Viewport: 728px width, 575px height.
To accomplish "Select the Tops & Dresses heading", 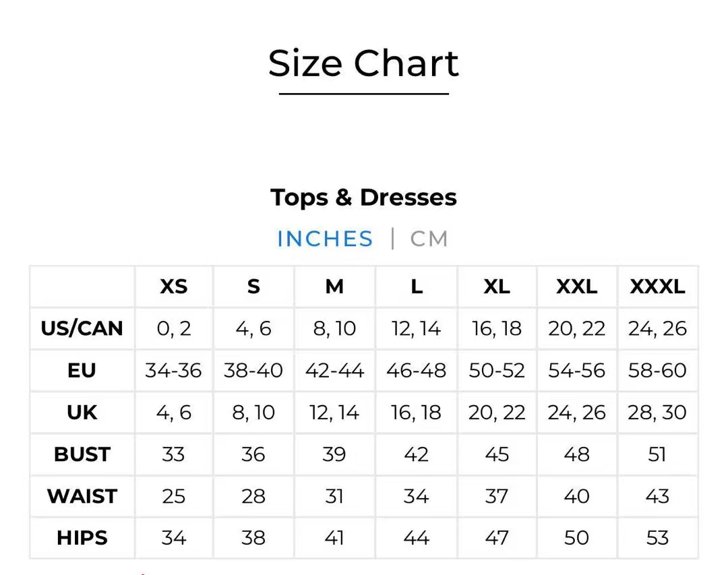I will (x=363, y=198).
